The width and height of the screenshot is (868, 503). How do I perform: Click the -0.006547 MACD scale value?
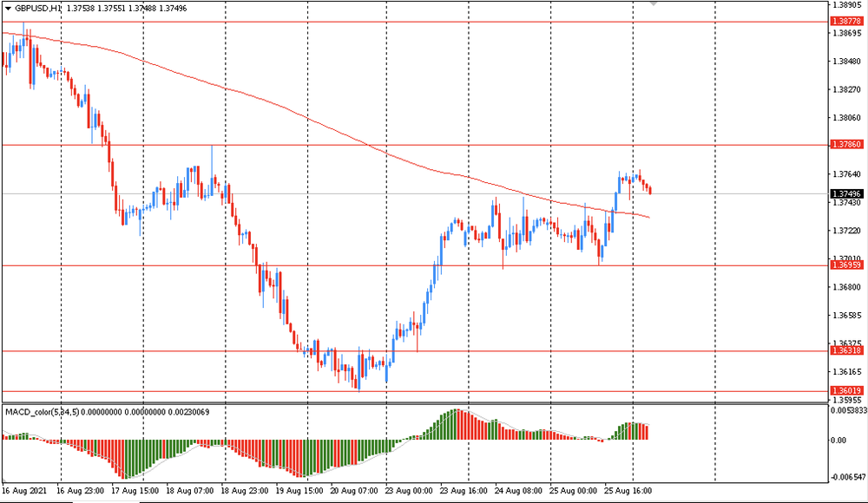click(848, 477)
